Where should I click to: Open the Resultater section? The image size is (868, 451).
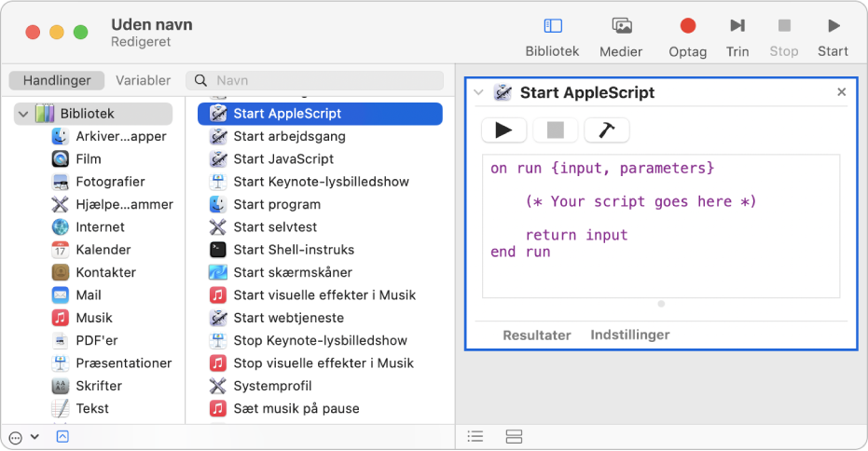point(536,335)
